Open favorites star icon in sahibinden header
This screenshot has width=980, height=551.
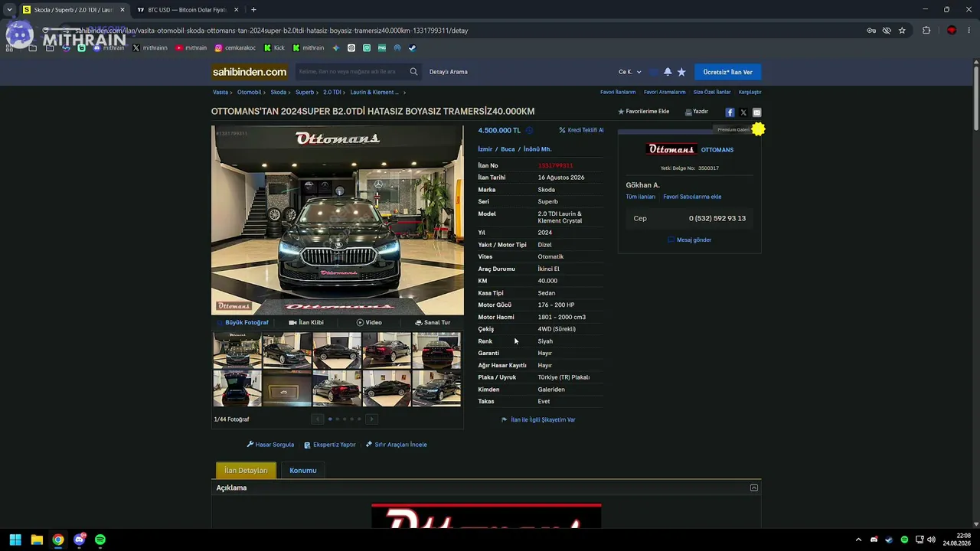pyautogui.click(x=681, y=72)
